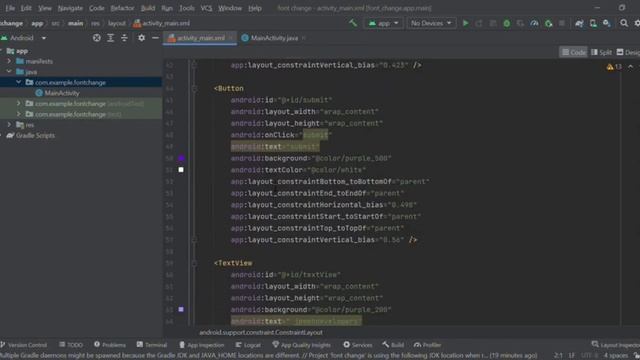Click the purple_200 color swatch in the gutter
Viewport: 640px width, 360px height.
click(181, 309)
